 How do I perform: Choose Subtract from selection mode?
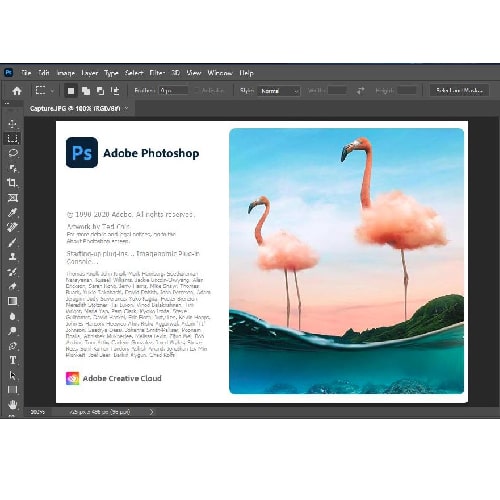(100, 91)
